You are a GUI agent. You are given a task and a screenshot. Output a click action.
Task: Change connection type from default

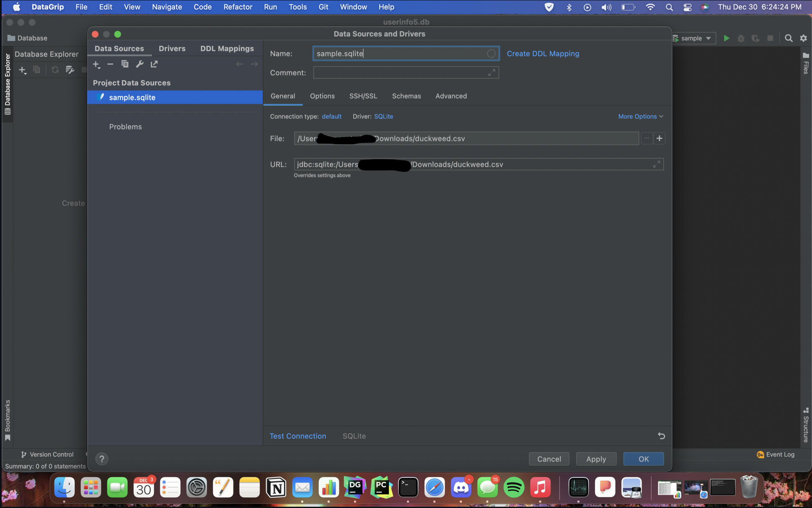point(331,116)
